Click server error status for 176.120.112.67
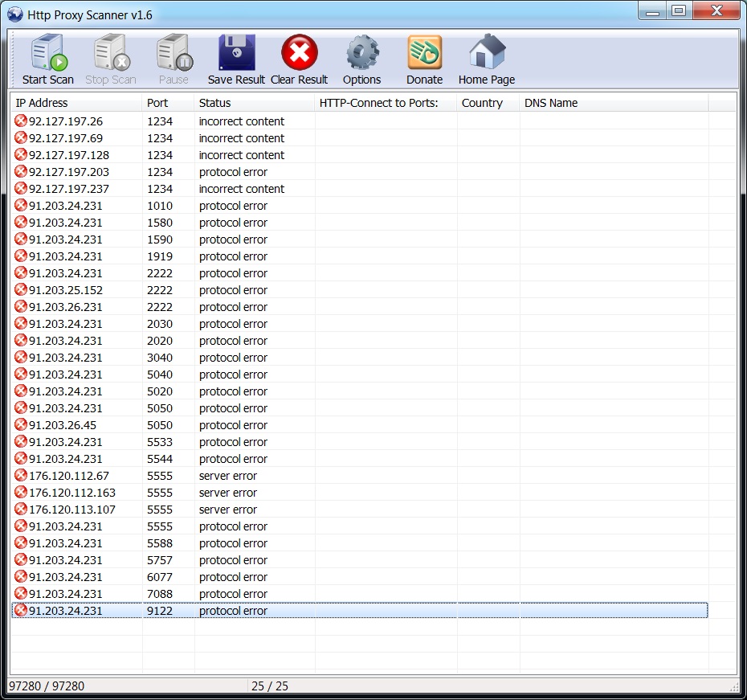Image resolution: width=747 pixels, height=700 pixels. [228, 476]
